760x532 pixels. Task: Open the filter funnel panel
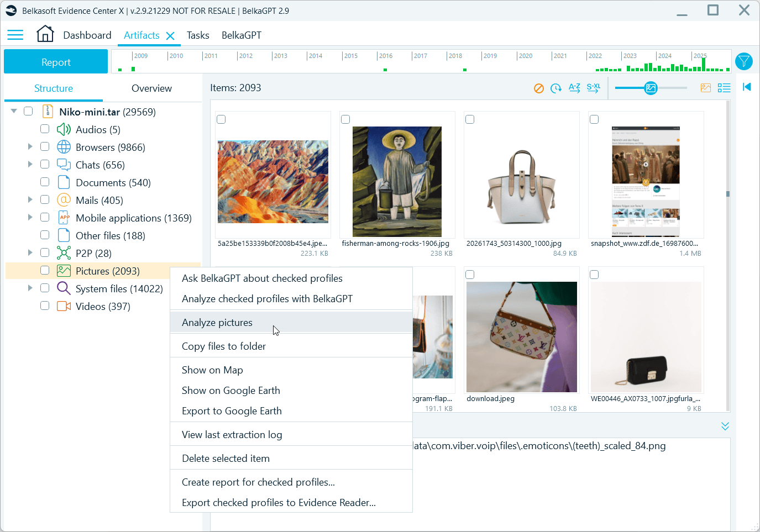pos(744,61)
